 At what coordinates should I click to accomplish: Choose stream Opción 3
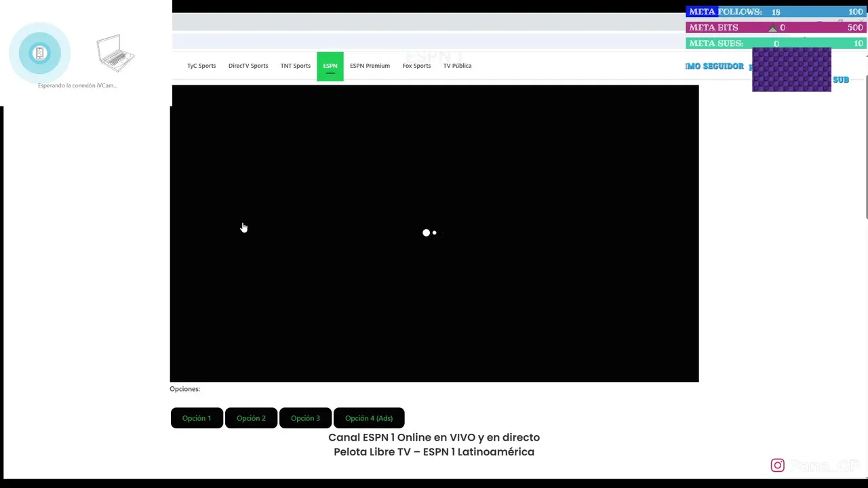point(305,418)
